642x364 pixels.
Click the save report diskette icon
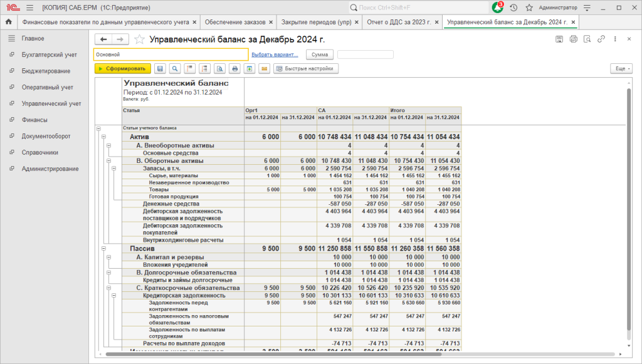[x=160, y=69]
